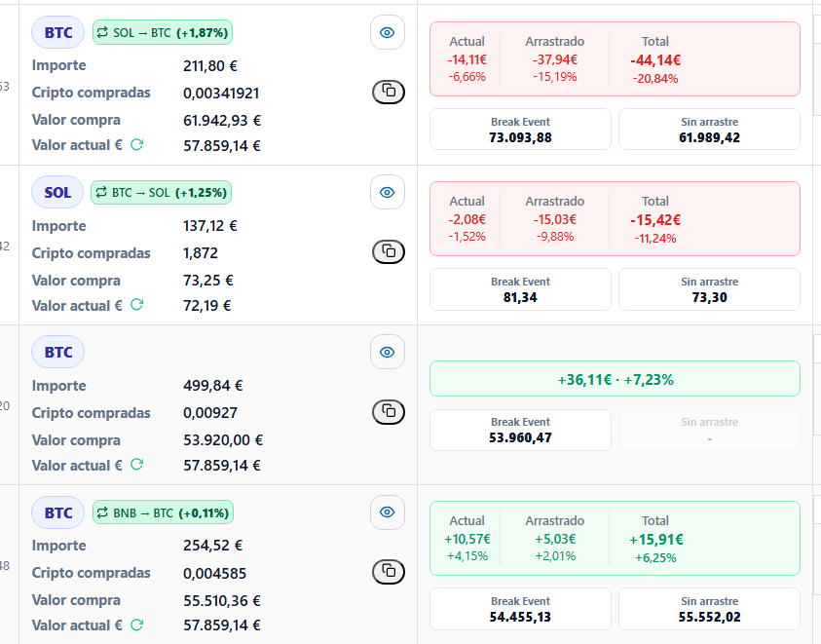Click Arrastrado value +5,03€
This screenshot has height=644, width=821.
(555, 539)
